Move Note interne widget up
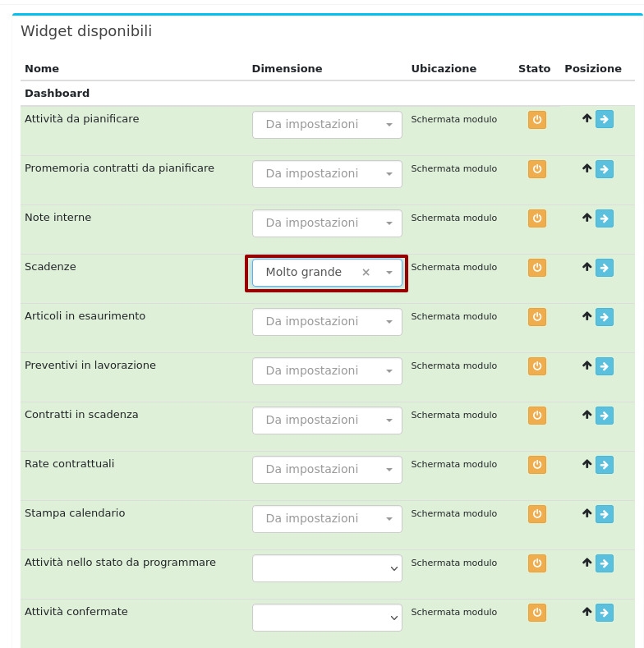Image resolution: width=644 pixels, height=648 pixels. (x=586, y=218)
